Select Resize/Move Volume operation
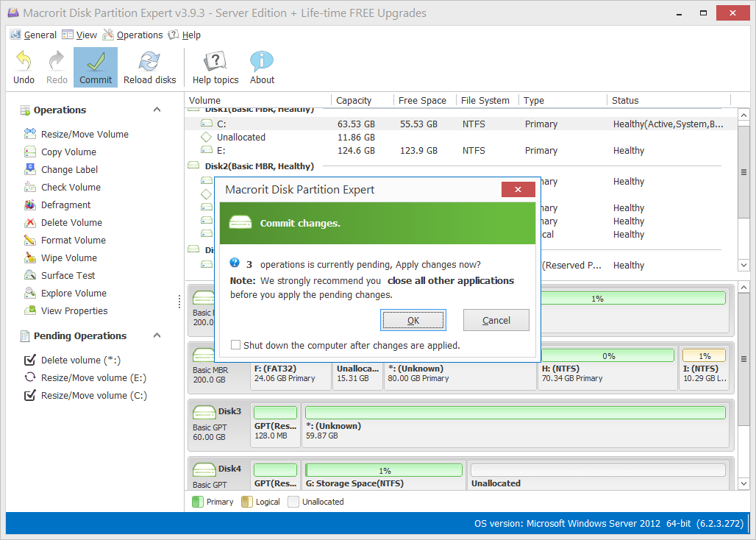The width and height of the screenshot is (756, 540). pos(76,134)
